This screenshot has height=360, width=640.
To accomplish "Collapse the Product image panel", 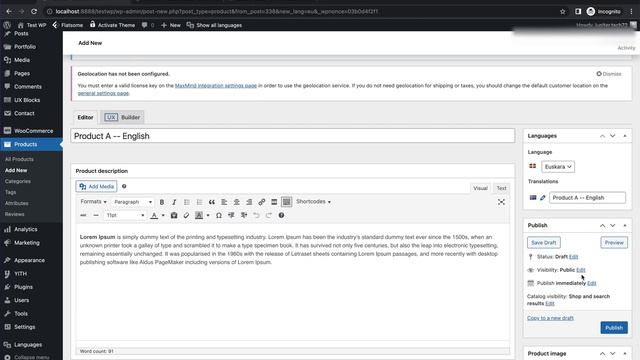I will (625, 353).
